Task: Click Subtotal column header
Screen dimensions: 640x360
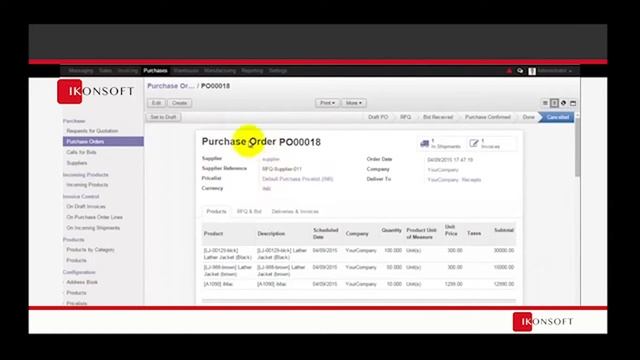Action: pos(504,230)
